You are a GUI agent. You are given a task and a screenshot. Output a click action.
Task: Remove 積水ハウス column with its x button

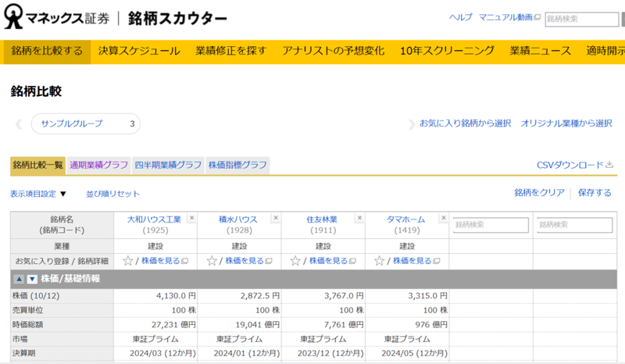pyautogui.click(x=276, y=218)
